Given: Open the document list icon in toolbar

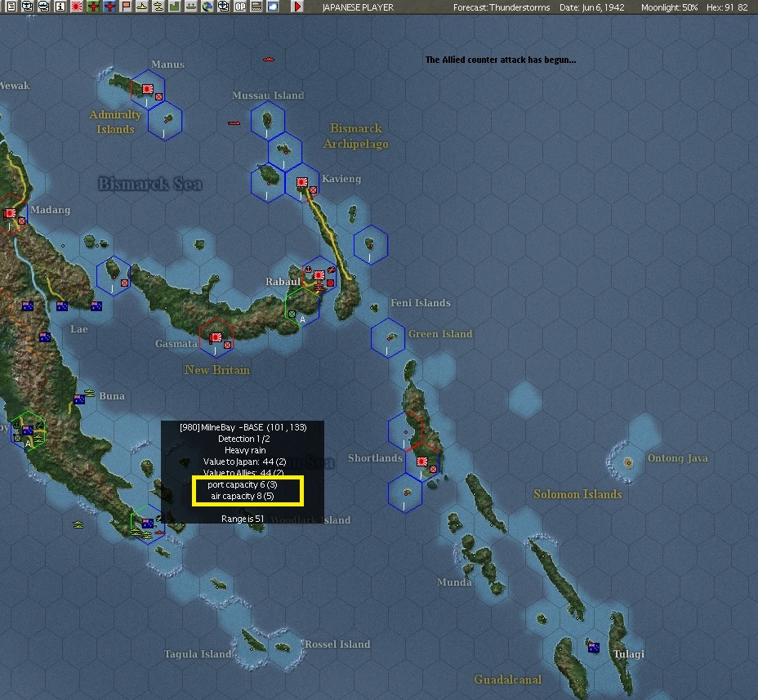Looking at the screenshot, I should click(x=11, y=7).
